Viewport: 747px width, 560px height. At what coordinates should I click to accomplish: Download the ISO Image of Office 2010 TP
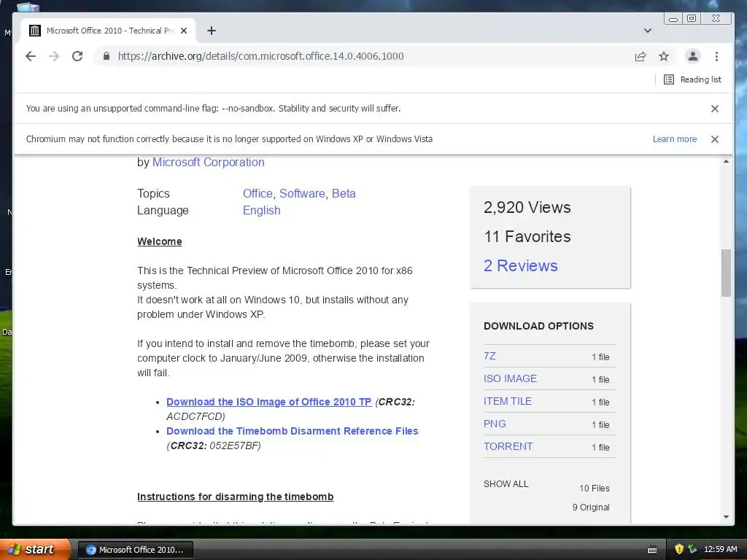(268, 402)
